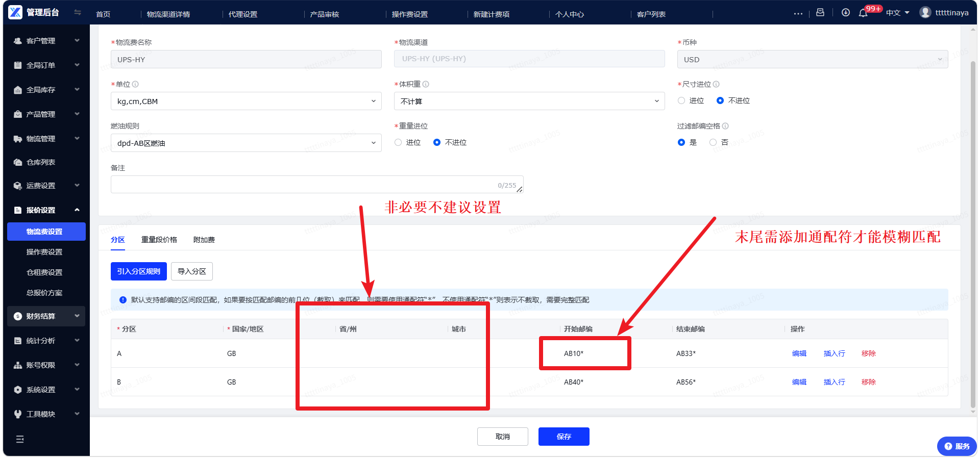Screen dimensions: 980x459
Task: Select 进位 radio under 尺寸进位
Action: pos(681,100)
